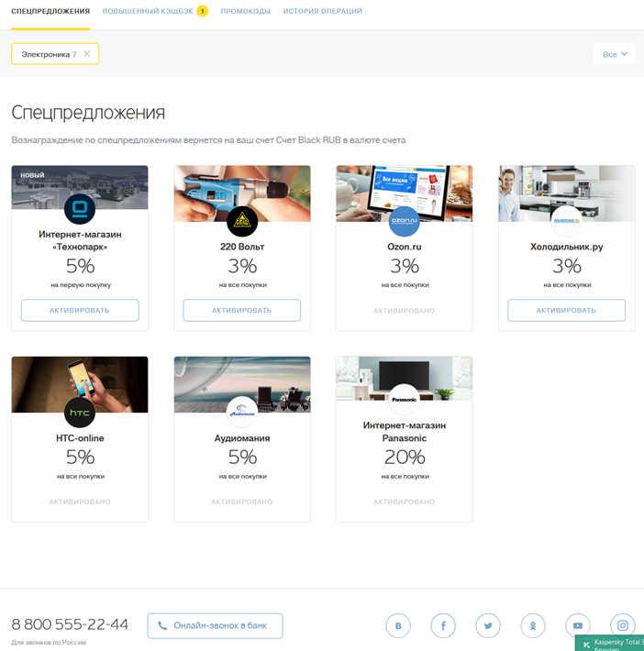This screenshot has height=651, width=644.
Task: Switch to Повышенный кэшбэк tab
Action: click(148, 11)
